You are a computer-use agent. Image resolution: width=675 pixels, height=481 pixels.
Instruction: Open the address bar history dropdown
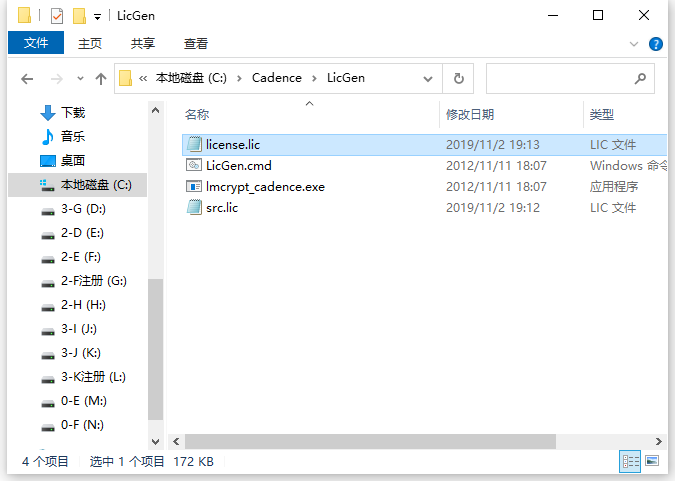(x=427, y=79)
